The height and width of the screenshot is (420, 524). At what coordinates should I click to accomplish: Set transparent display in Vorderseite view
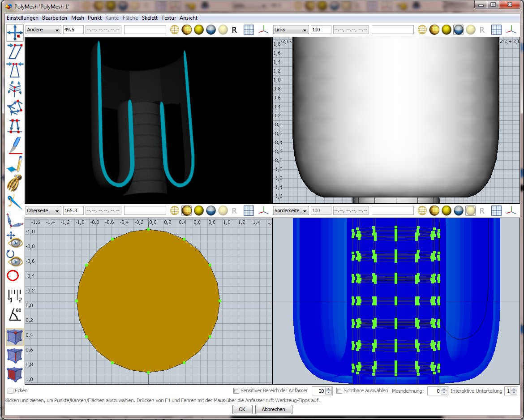point(471,210)
